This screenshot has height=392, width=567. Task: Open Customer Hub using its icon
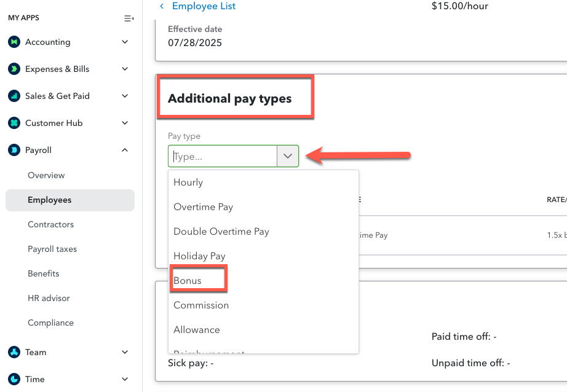(x=14, y=123)
